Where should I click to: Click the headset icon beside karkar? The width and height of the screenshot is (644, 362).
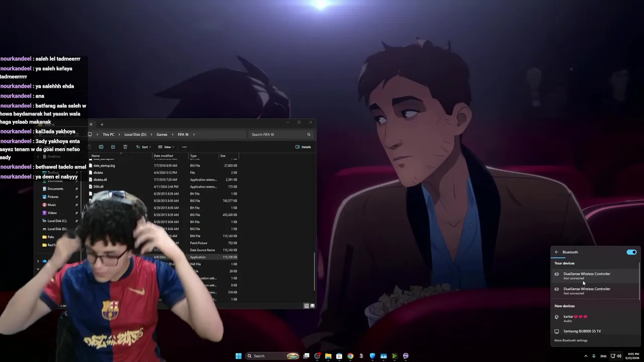(x=556, y=317)
